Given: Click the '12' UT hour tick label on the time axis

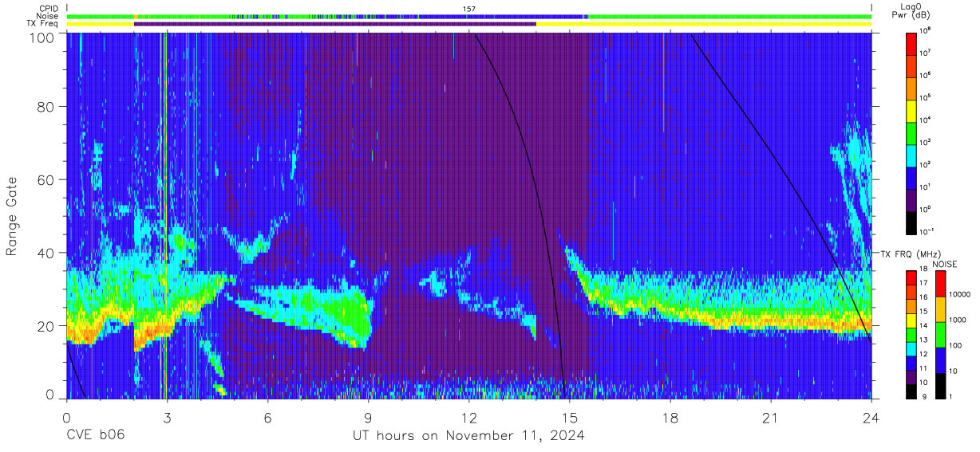Looking at the screenshot, I should pos(468,418).
